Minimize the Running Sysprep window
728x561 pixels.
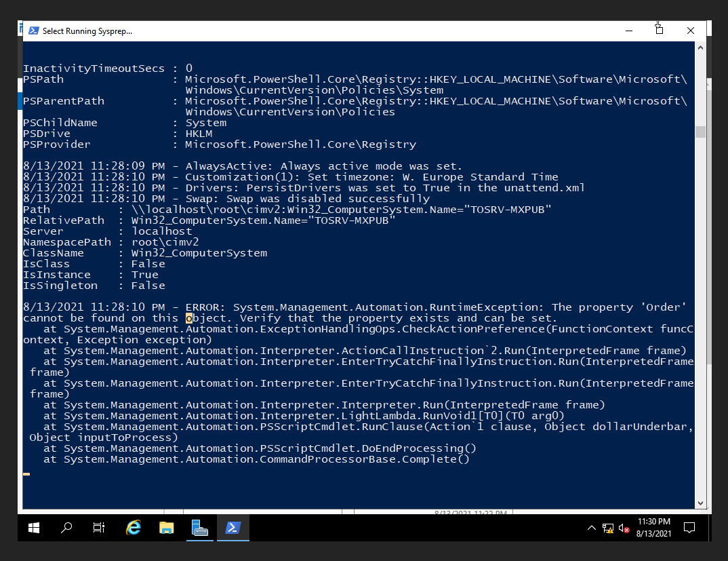click(x=628, y=31)
